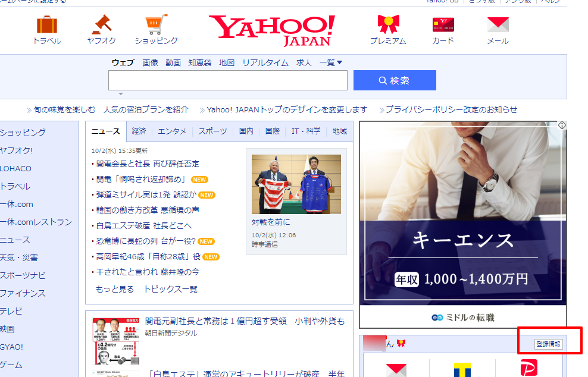
Task: Switch to the スポーツ news tab
Action: [x=212, y=131]
